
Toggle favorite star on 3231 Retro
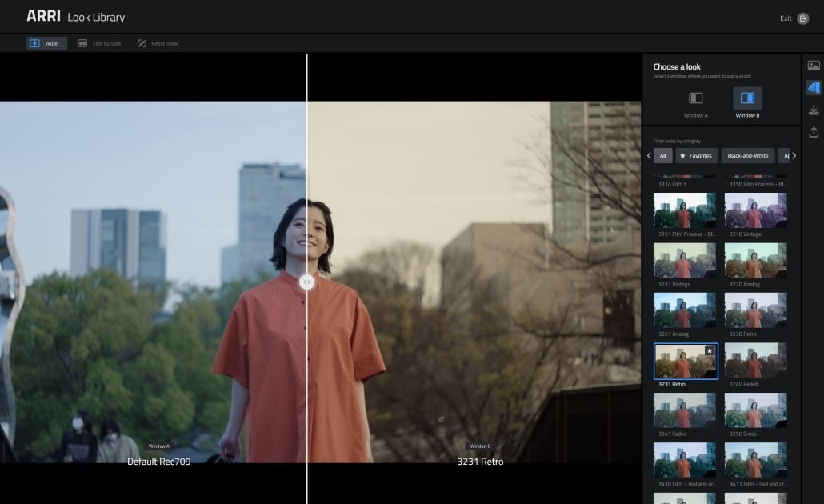(x=709, y=350)
